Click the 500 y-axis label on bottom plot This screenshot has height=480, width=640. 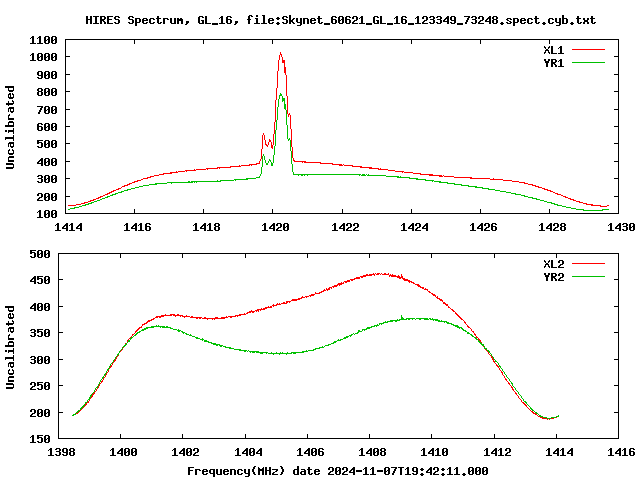(40, 254)
